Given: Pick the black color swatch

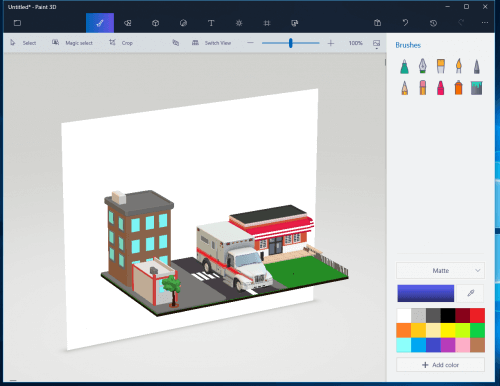Looking at the screenshot, I should point(448,316).
